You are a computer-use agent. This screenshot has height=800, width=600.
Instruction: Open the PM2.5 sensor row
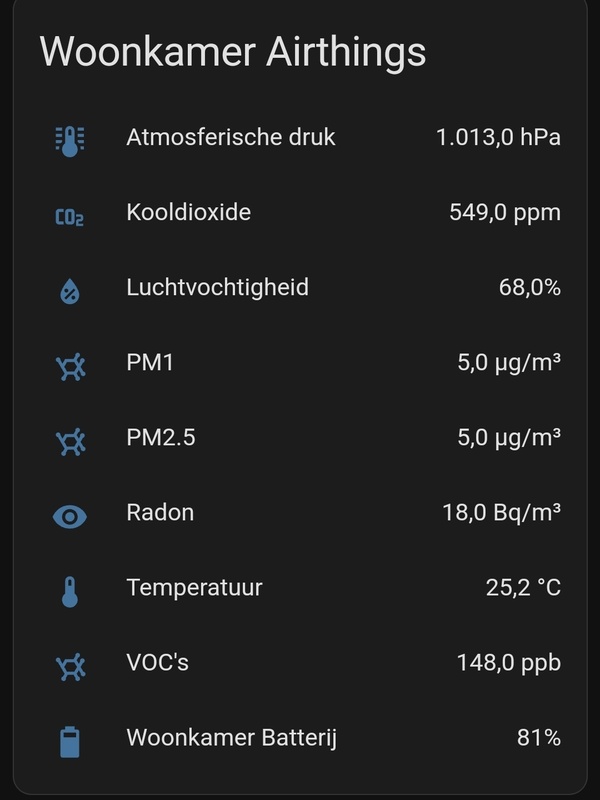click(300, 437)
